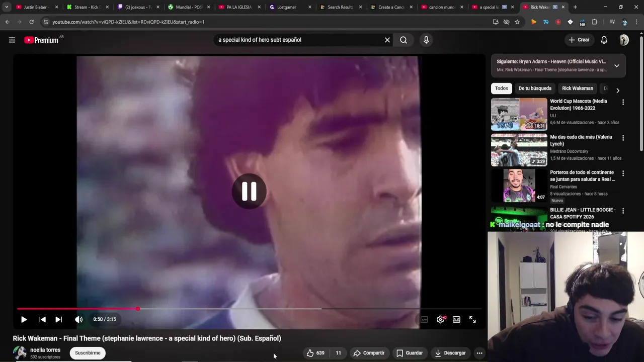Open the red record-circle extension
The width and height of the screenshot is (644, 362).
click(x=558, y=22)
